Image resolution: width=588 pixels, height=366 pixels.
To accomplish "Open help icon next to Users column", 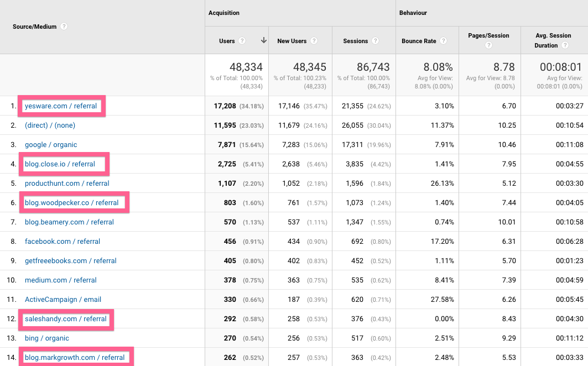I will point(242,40).
